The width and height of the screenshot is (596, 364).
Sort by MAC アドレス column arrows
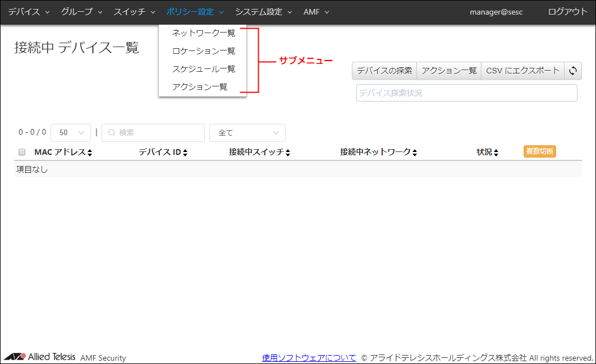click(x=90, y=153)
